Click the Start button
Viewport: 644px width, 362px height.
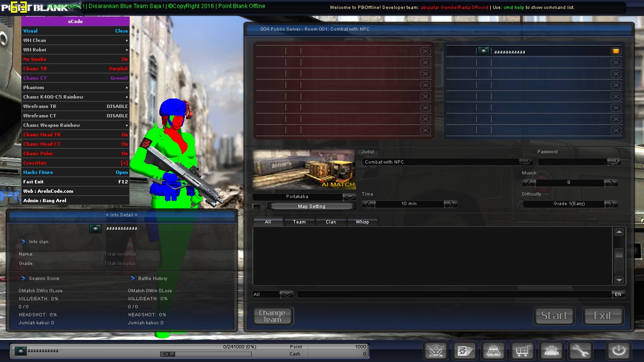554,316
